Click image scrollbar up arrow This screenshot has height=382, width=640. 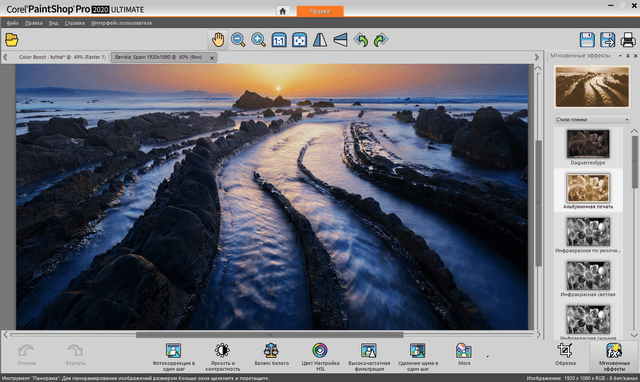[x=538, y=68]
